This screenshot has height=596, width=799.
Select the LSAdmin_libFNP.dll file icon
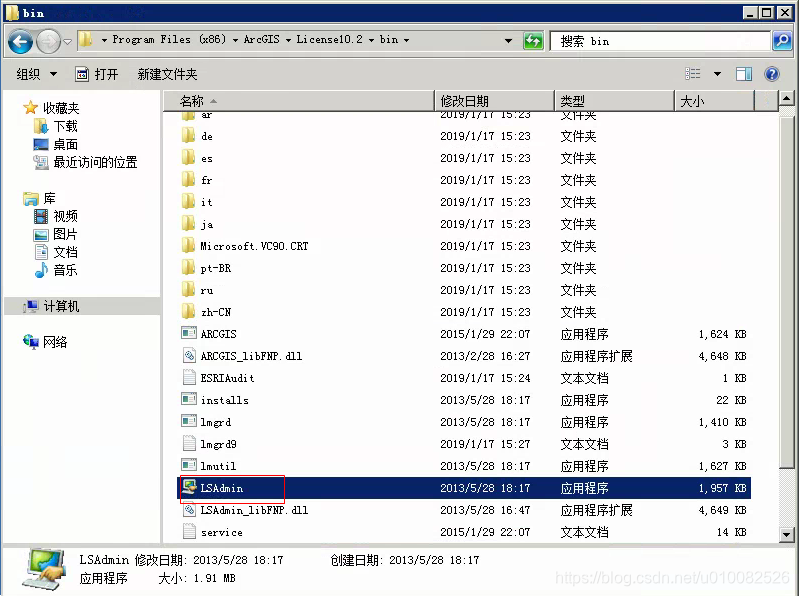coord(189,509)
